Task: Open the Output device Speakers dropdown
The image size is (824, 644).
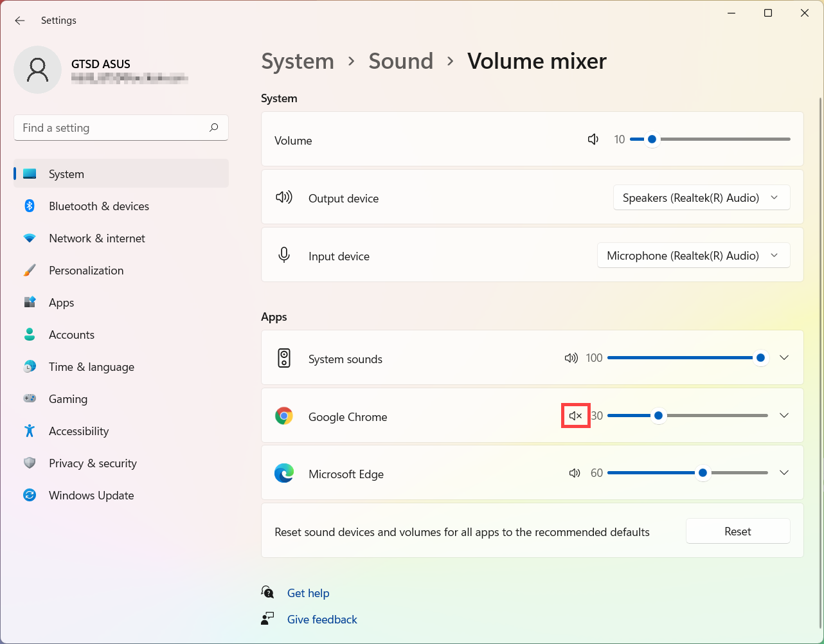Action: 701,198
